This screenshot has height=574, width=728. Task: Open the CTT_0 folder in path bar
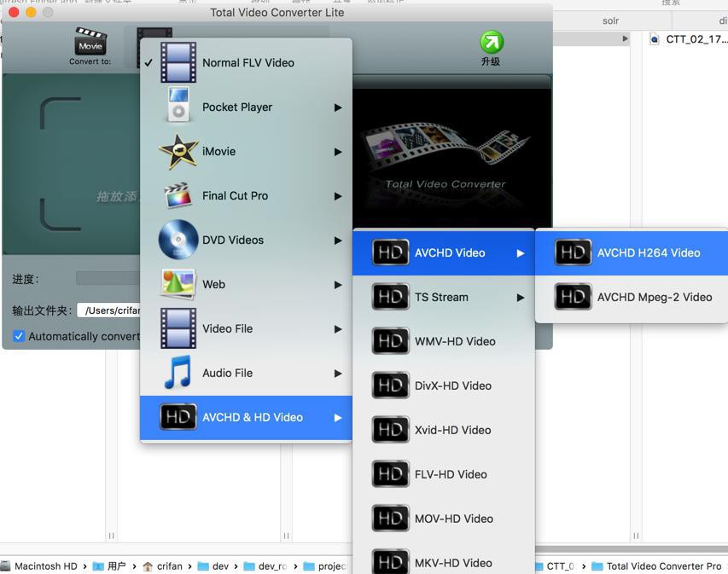coord(556,566)
